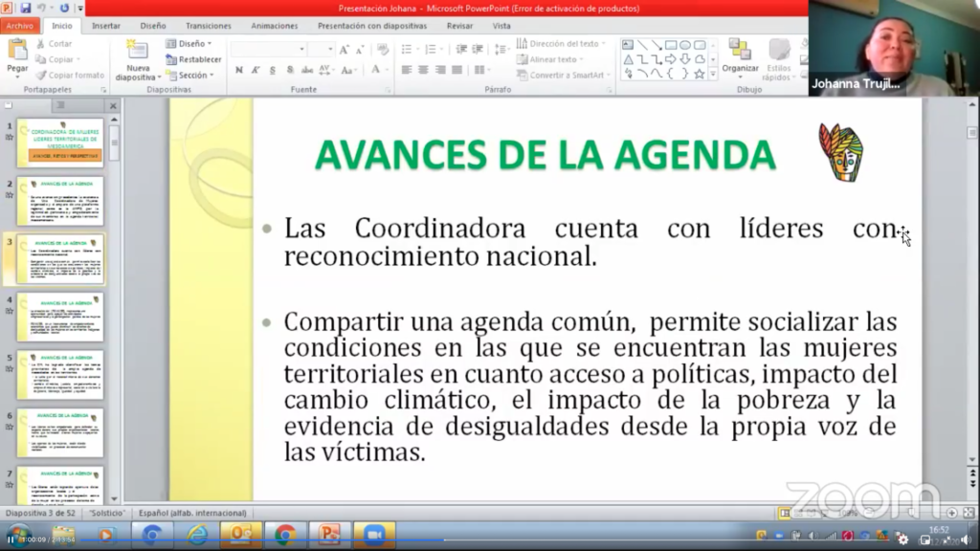
Task: Select the text box shape
Action: (628, 45)
